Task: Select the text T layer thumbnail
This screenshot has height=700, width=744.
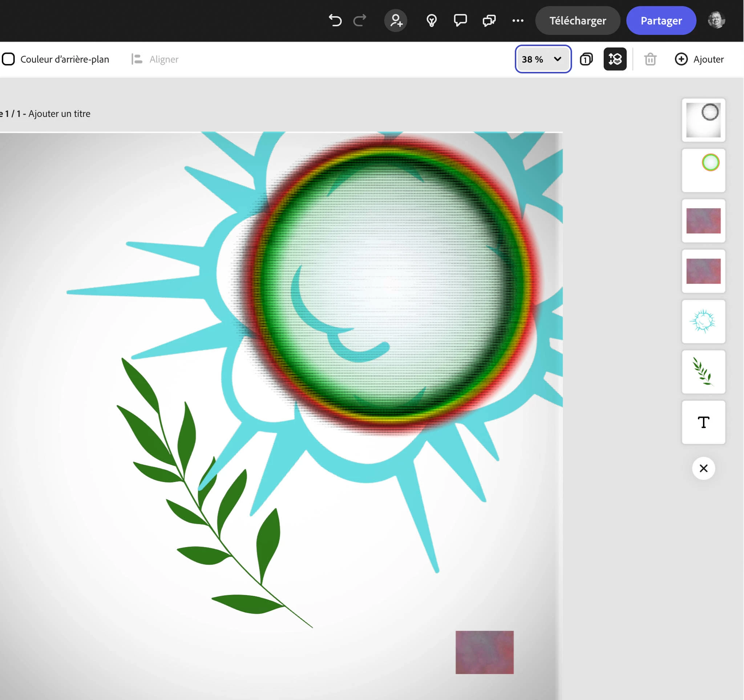Action: 703,422
